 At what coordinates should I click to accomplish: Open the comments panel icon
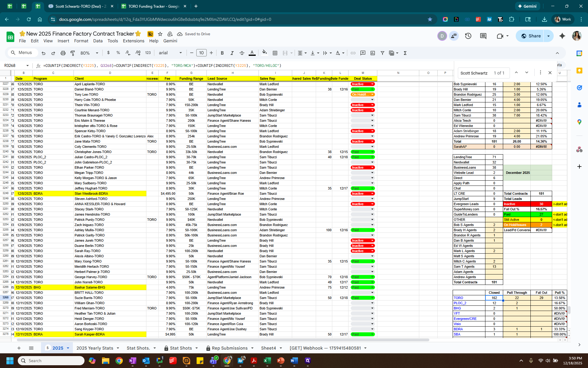click(x=483, y=36)
